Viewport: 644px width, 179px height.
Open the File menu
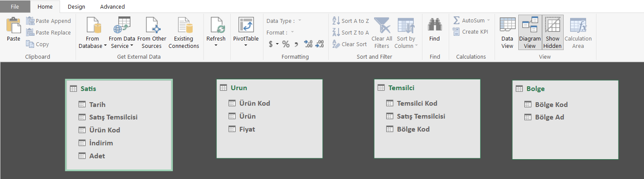(x=15, y=6)
